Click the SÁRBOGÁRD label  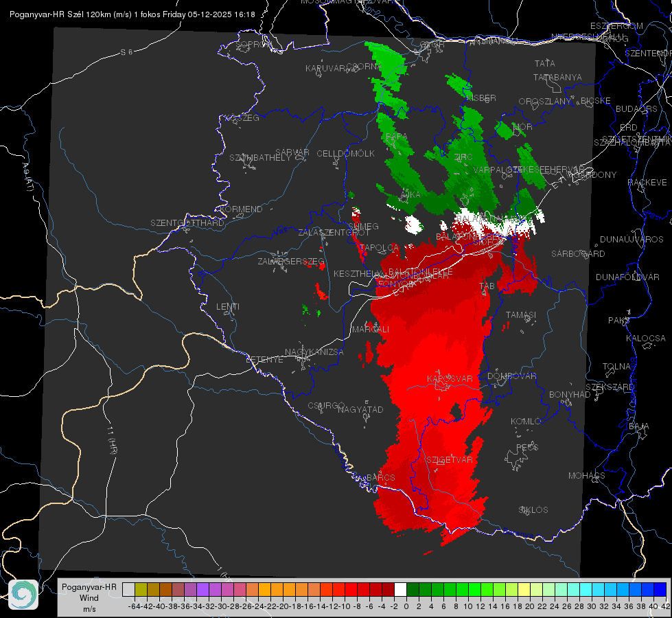pyautogui.click(x=578, y=254)
